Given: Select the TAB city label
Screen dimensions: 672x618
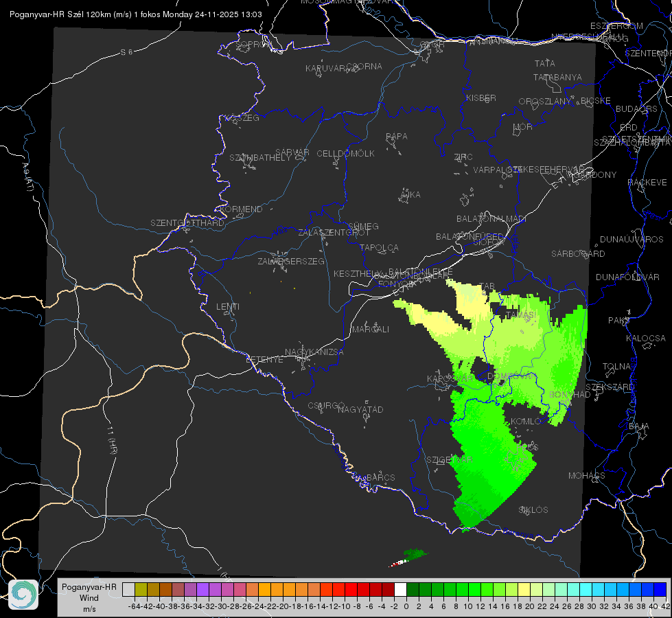Looking at the screenshot, I should point(487,286).
